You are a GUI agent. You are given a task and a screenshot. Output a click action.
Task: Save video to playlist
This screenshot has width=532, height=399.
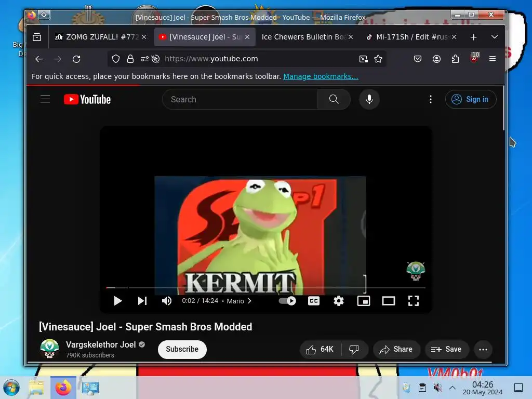click(x=447, y=350)
